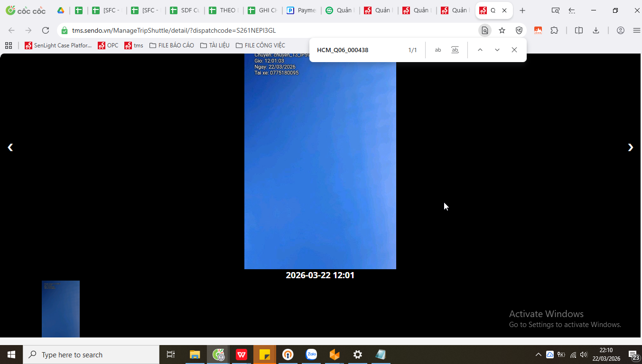Open the SenLight Case Platform bookmark
642x364 pixels.
[x=58, y=45]
